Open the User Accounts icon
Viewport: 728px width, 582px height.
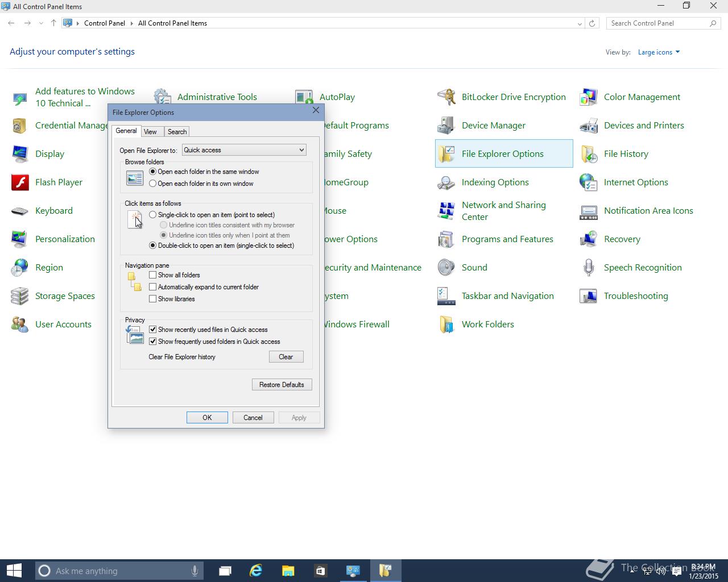pos(19,324)
